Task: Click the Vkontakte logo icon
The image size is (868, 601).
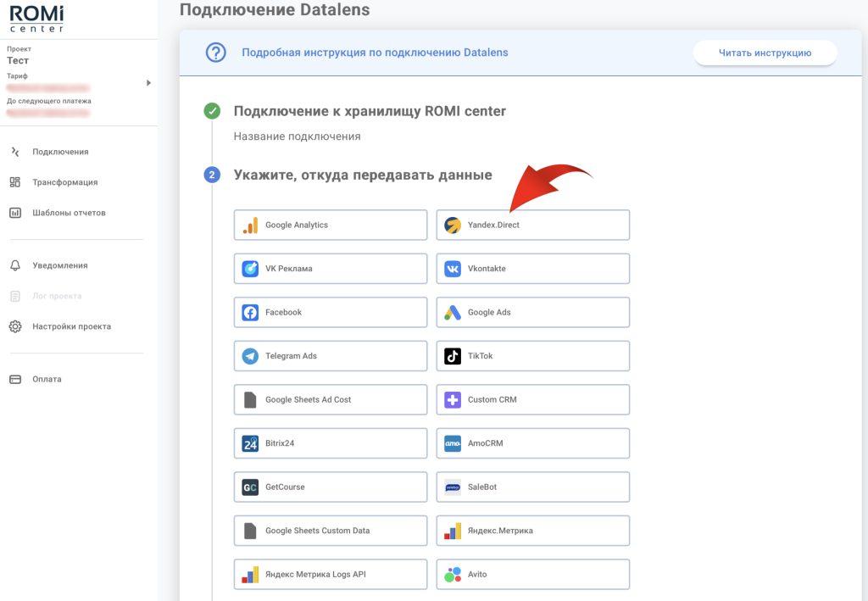Action: pos(453,269)
